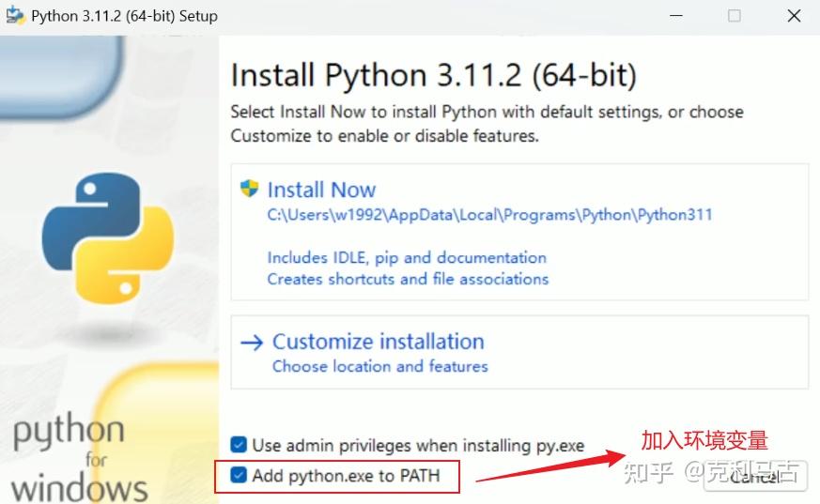Click the greyed-out maximize button
Image resolution: width=820 pixels, height=504 pixels.
coord(735,15)
